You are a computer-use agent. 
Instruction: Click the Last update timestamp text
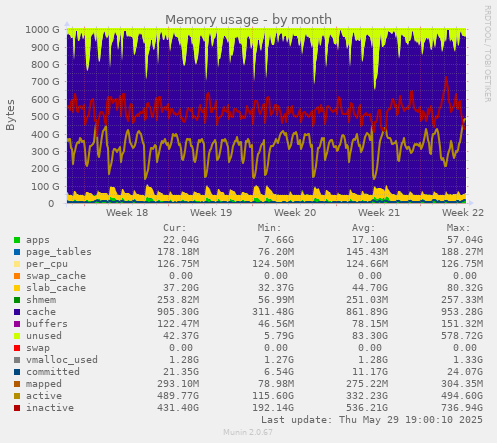click(x=372, y=420)
